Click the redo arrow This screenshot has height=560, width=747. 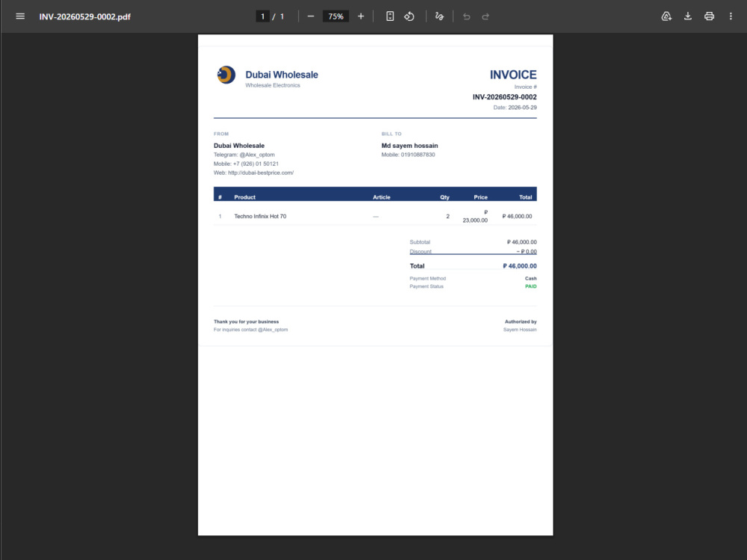pos(486,16)
